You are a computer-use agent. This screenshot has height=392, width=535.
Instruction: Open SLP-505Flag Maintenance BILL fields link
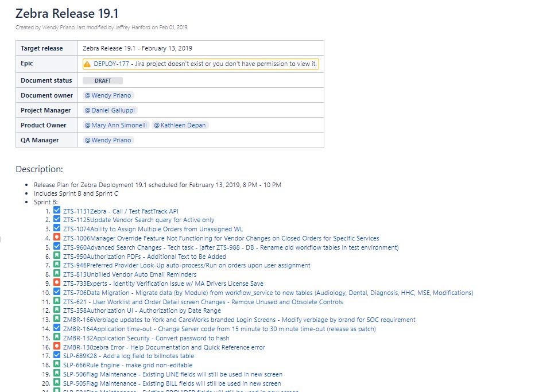point(172,383)
